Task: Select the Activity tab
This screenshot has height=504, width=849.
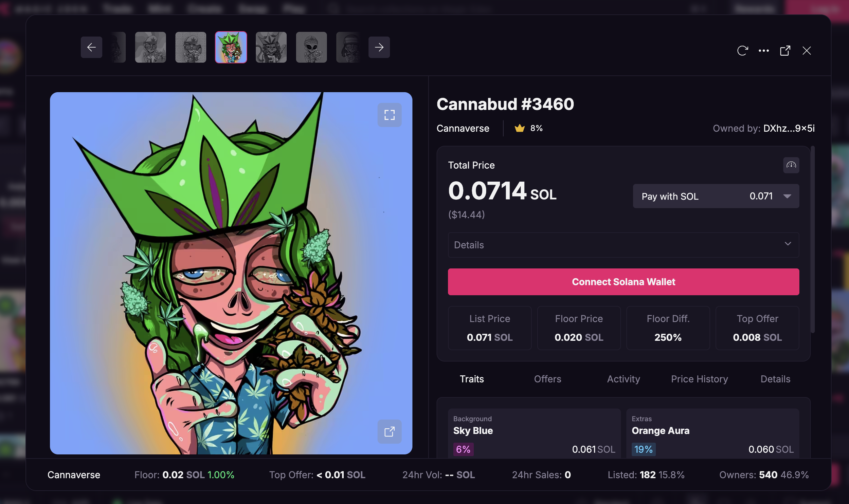Action: click(x=624, y=379)
